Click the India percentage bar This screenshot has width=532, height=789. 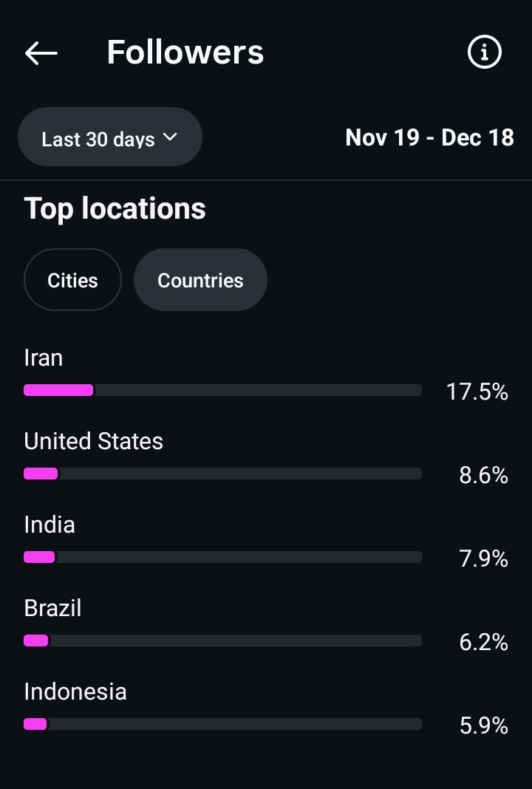tap(222, 557)
